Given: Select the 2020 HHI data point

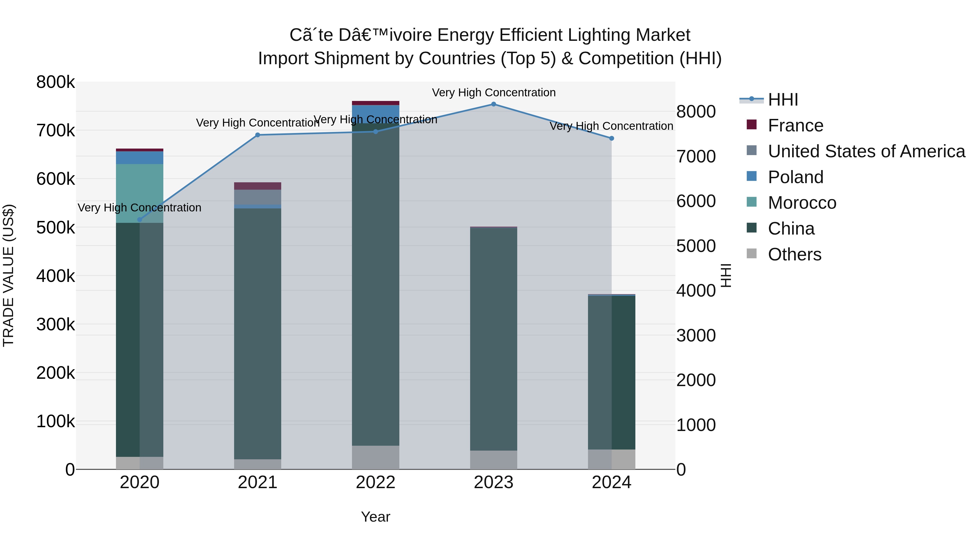Looking at the screenshot, I should [140, 219].
